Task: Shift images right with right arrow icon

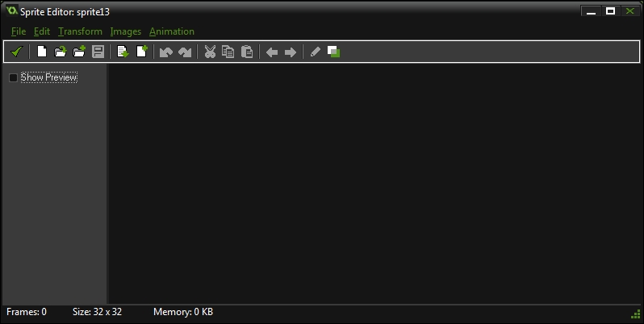Action: point(291,52)
